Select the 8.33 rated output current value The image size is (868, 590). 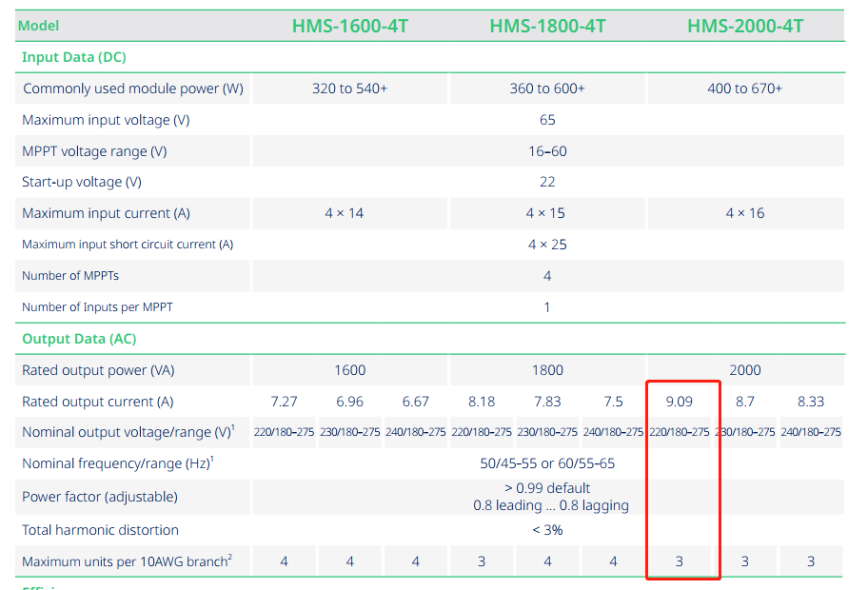click(x=811, y=402)
